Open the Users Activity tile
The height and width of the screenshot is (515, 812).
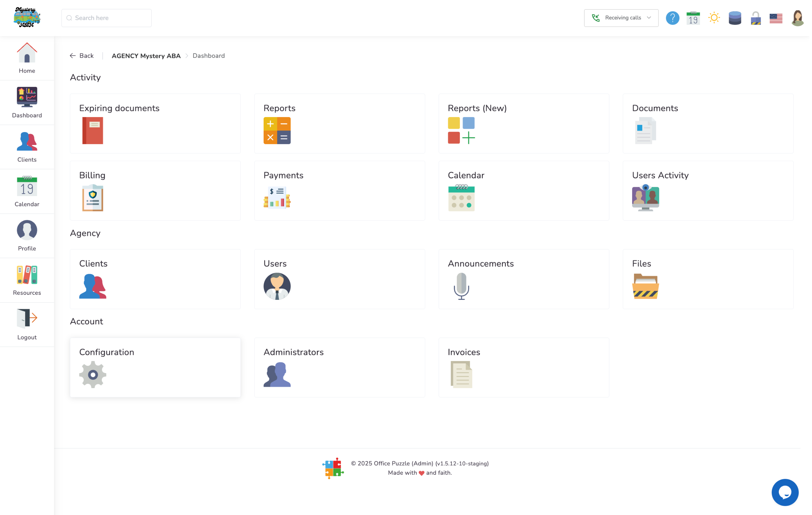pos(708,191)
